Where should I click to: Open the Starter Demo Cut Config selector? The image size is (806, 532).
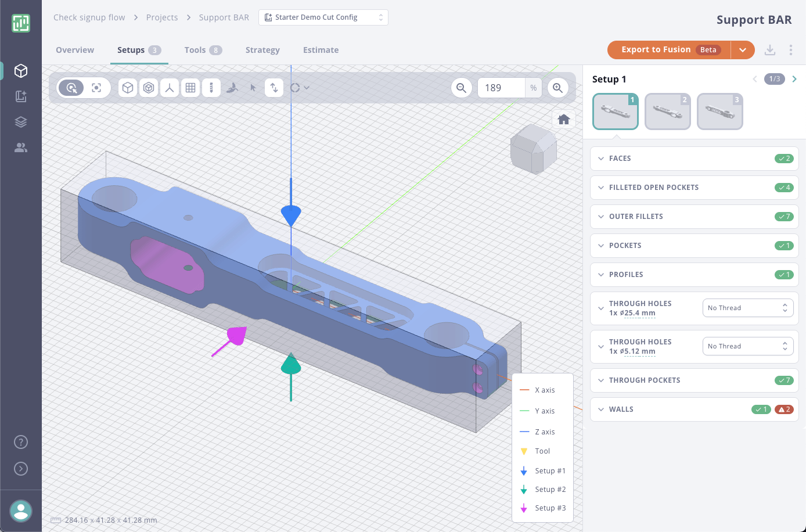click(323, 17)
